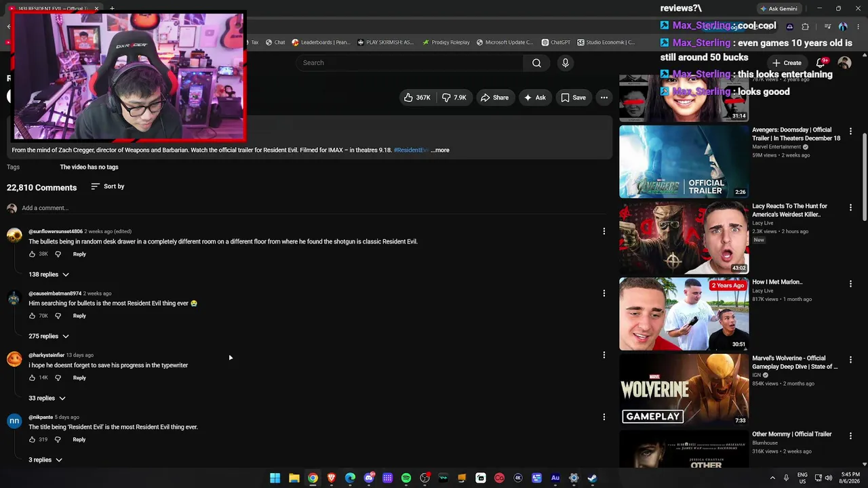Reply to @sunflowersunset4806's comment

pos(79,254)
